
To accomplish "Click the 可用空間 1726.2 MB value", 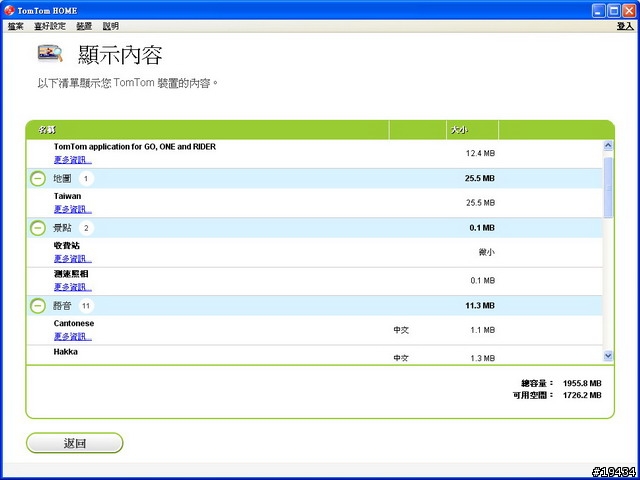I will 582,395.
